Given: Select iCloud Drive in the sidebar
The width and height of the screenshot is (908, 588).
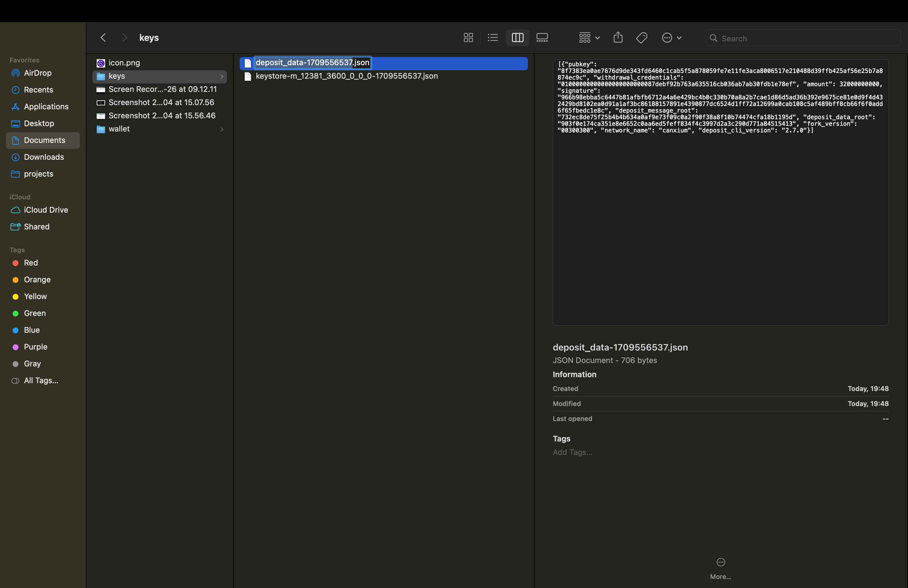Looking at the screenshot, I should pyautogui.click(x=46, y=210).
